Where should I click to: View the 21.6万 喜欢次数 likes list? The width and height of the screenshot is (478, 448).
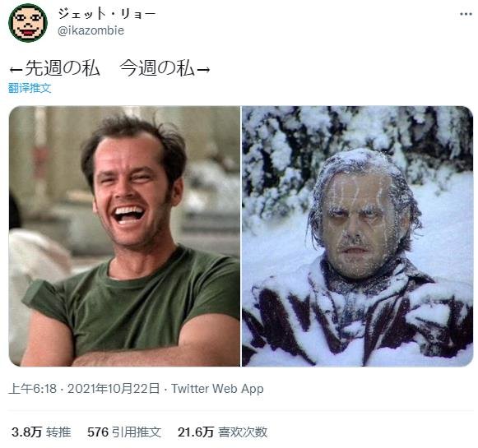click(222, 432)
